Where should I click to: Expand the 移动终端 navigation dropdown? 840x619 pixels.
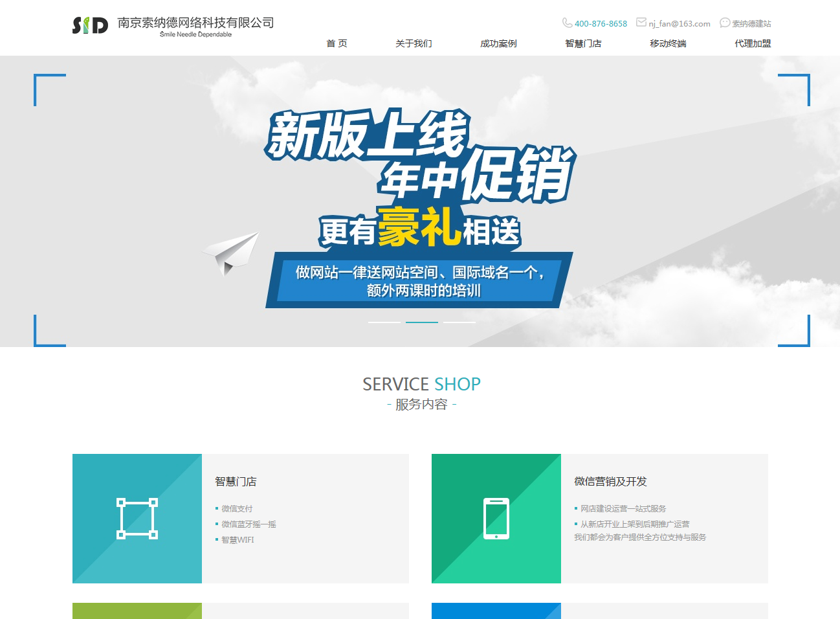tap(669, 43)
